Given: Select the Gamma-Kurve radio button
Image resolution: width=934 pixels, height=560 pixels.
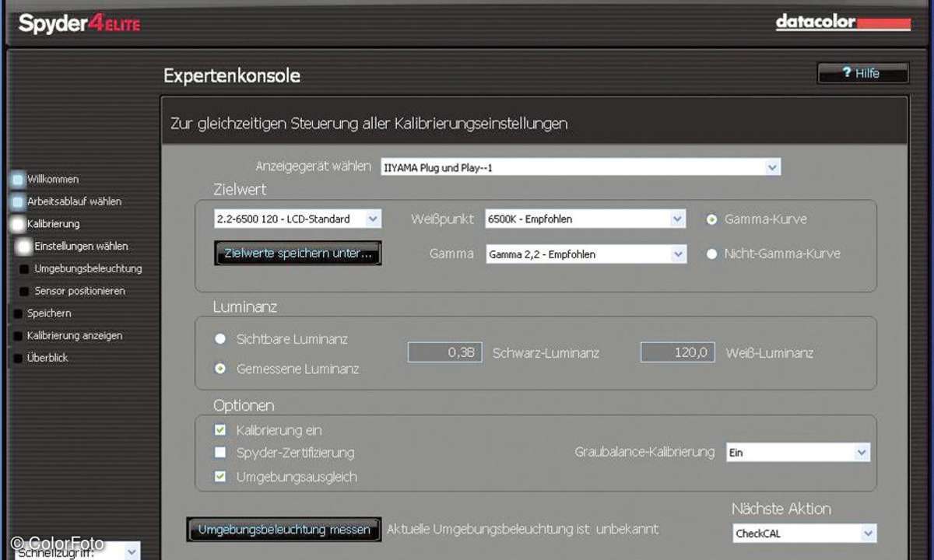Looking at the screenshot, I should [711, 219].
